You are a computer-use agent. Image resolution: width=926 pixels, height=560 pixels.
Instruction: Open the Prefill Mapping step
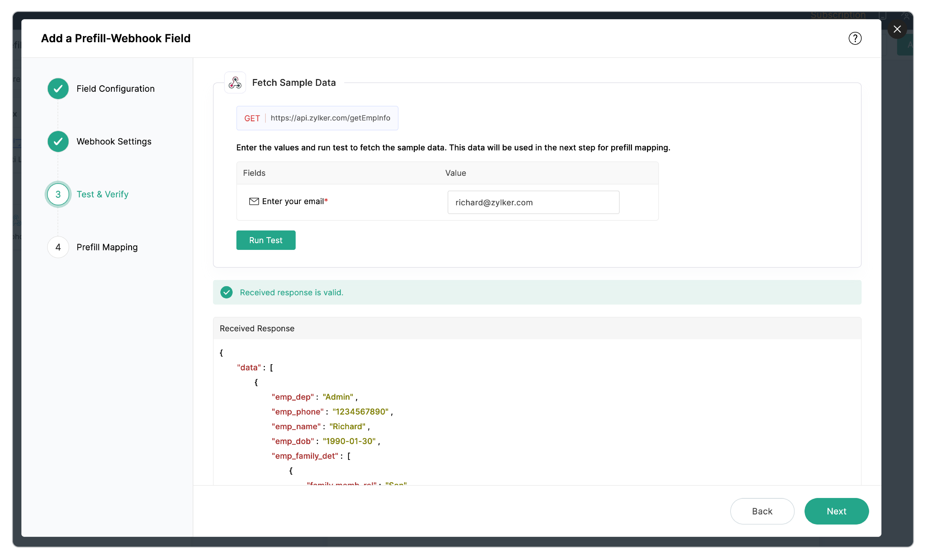tap(107, 247)
